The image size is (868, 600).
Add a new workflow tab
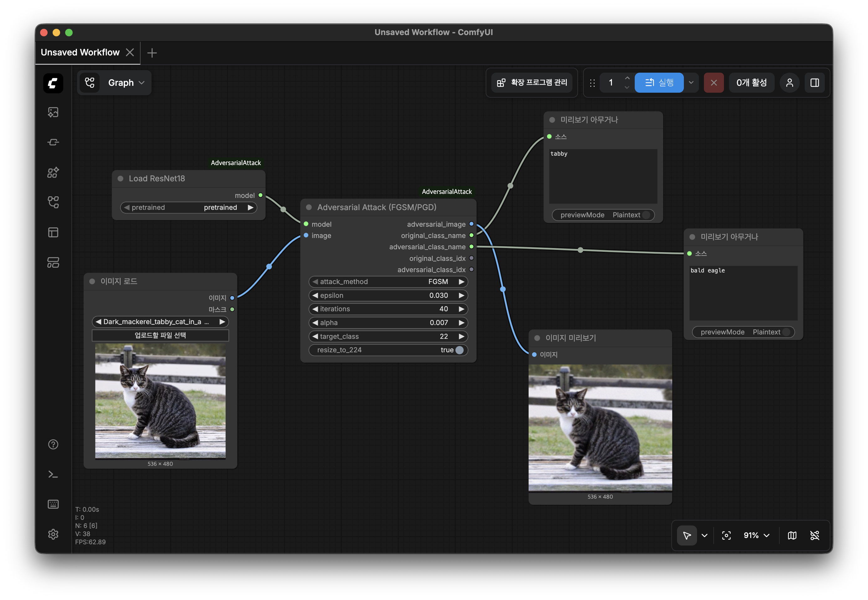152,53
